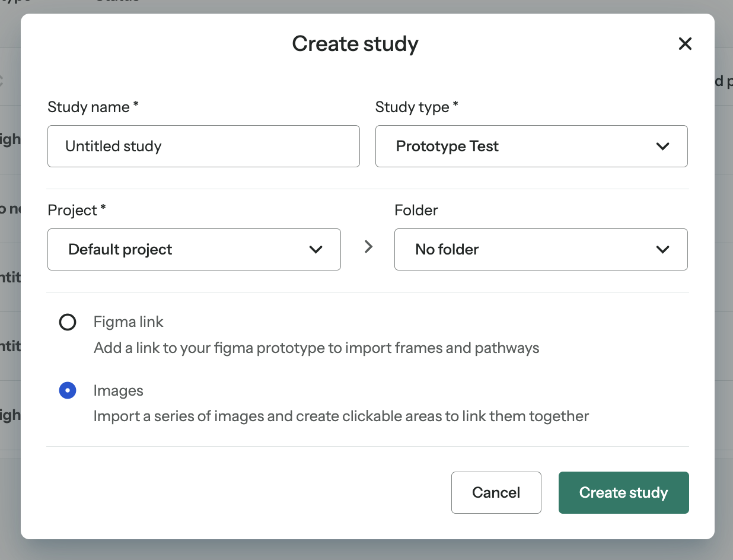
Task: Open the Study type dropdown
Action: (531, 146)
